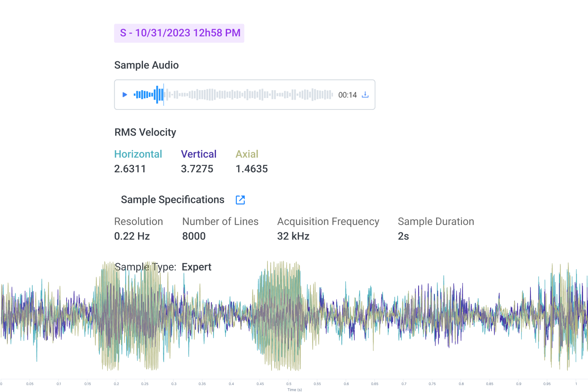Image resolution: width=588 pixels, height=392 pixels.
Task: Click the Sample Duration 2s value
Action: pos(403,236)
